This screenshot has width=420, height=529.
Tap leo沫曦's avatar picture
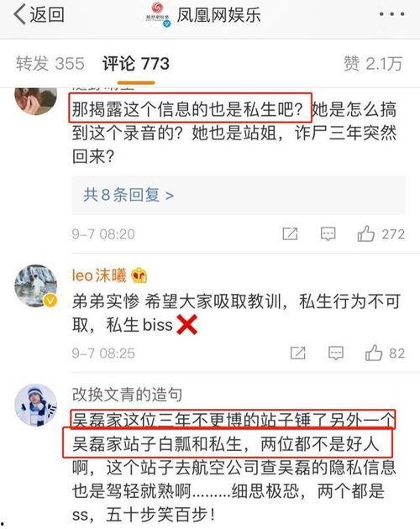(36, 285)
